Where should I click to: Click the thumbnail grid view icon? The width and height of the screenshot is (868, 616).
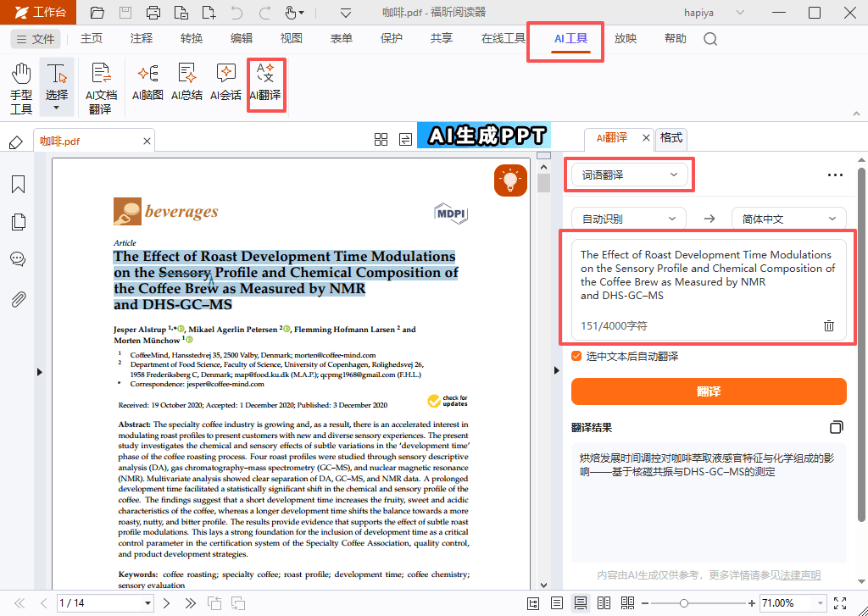(381, 140)
